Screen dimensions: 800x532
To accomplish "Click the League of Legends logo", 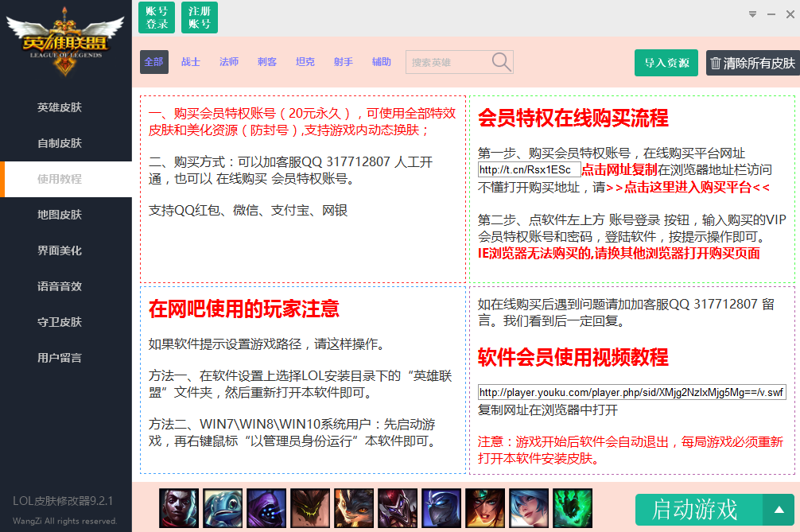I will click(64, 42).
